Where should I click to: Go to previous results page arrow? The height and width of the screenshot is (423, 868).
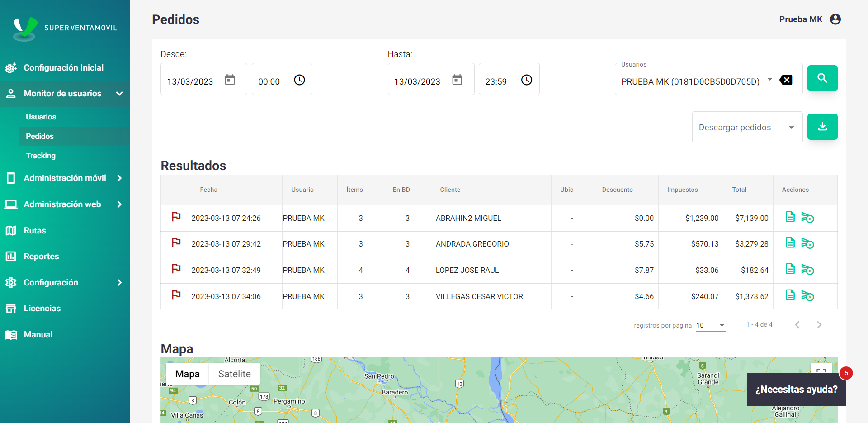pos(797,325)
